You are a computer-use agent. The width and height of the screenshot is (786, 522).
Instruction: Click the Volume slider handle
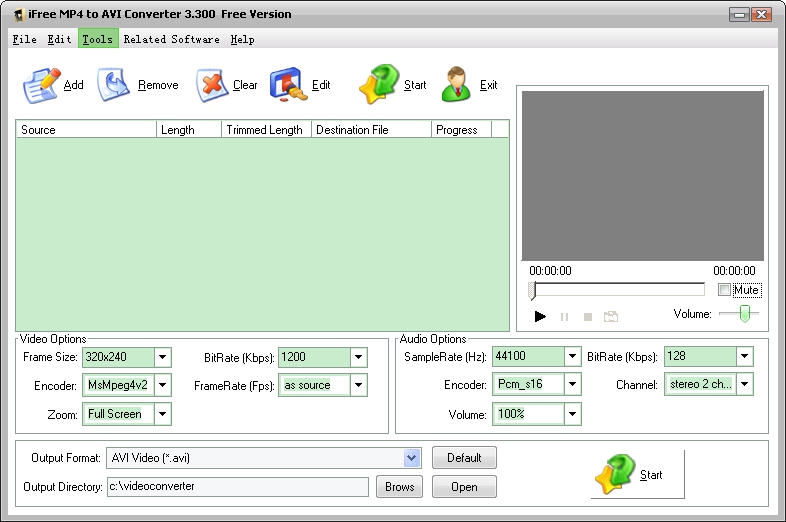pyautogui.click(x=744, y=314)
